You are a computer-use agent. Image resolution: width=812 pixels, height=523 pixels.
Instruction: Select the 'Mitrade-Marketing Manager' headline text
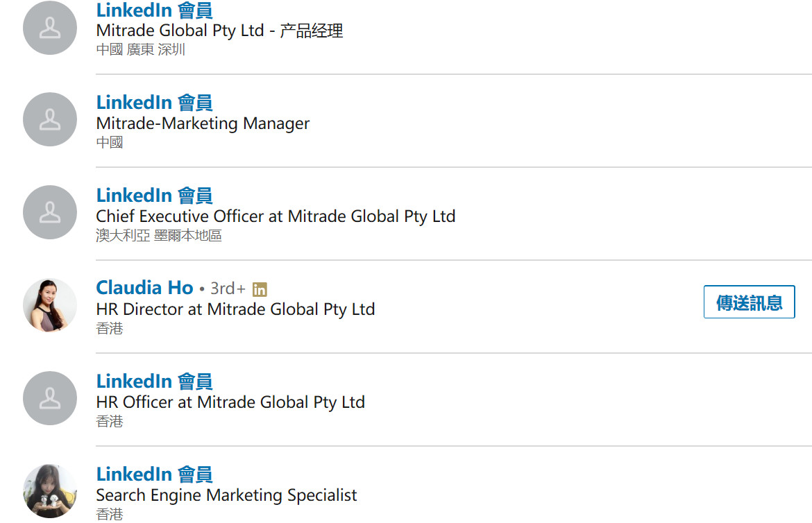203,124
